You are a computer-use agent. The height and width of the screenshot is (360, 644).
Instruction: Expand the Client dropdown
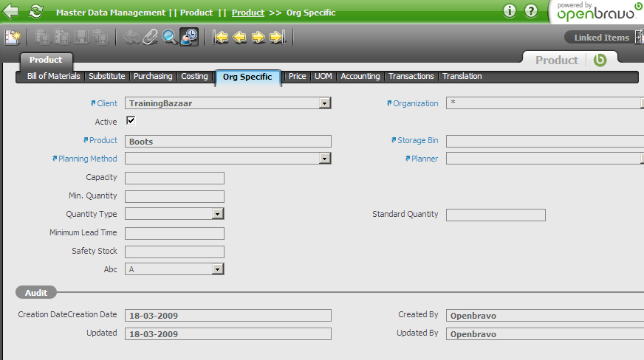(x=324, y=104)
